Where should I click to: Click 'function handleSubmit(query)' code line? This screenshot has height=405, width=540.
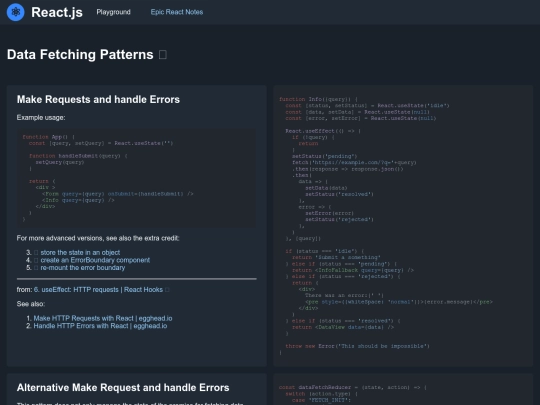pos(78,156)
